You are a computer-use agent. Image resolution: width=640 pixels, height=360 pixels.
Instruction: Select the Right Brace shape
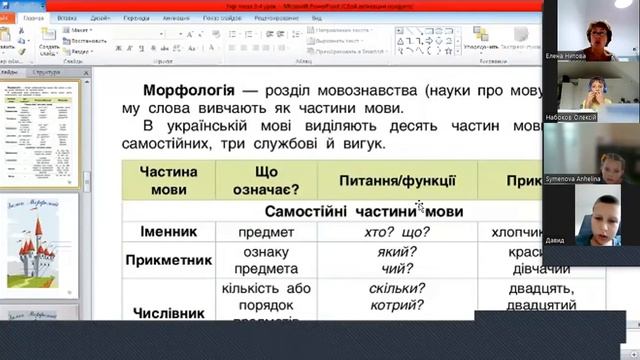(x=439, y=51)
